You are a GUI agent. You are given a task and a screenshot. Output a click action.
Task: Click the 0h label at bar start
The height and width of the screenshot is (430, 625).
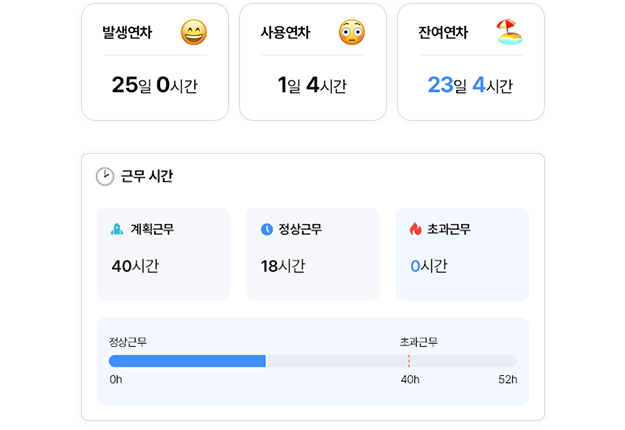pyautogui.click(x=116, y=380)
